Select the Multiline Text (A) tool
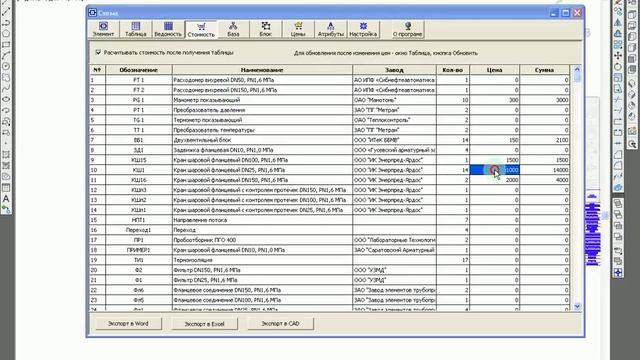Image resolution: width=640 pixels, height=360 pixels. pos(6,199)
